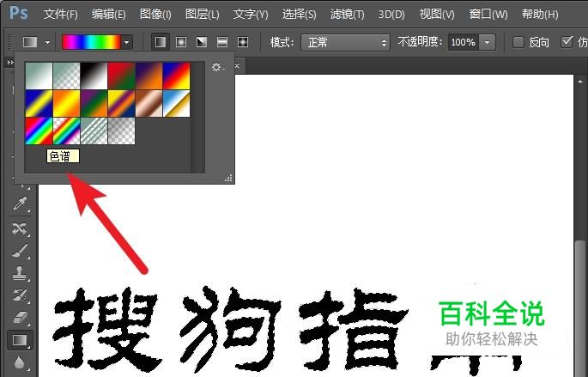Choose the Diamond gradient type button

243,42
